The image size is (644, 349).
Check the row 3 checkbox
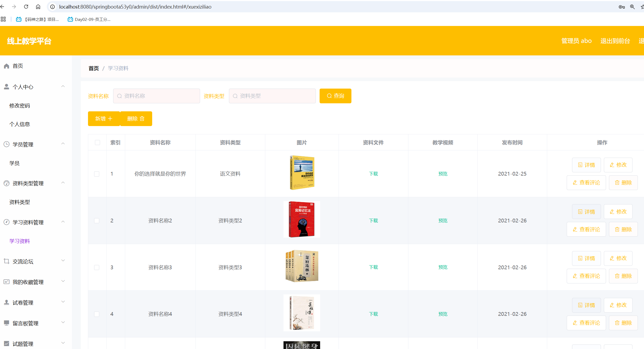click(x=97, y=267)
